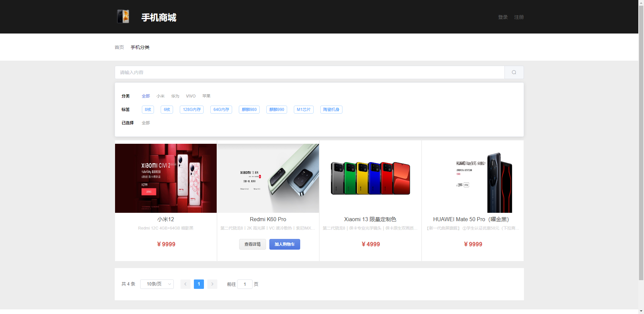Open the 首页 navigation tab
This screenshot has width=644, height=314.
(x=119, y=47)
